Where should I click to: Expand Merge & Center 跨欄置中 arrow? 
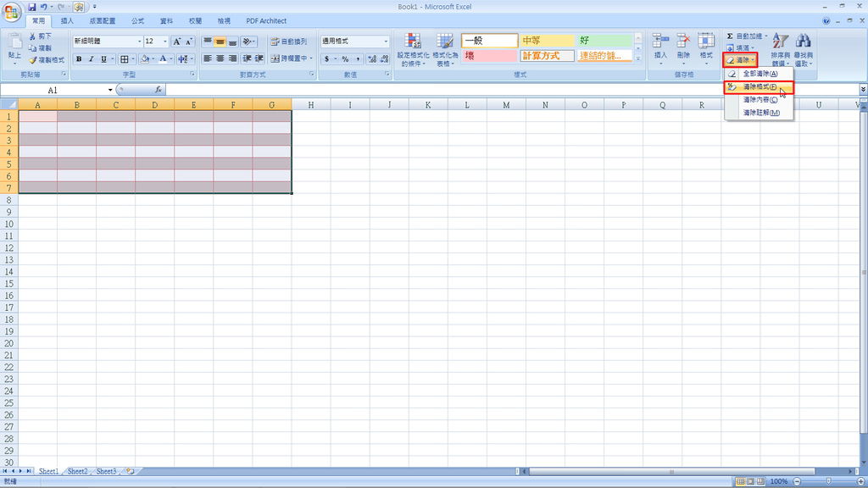click(x=311, y=58)
